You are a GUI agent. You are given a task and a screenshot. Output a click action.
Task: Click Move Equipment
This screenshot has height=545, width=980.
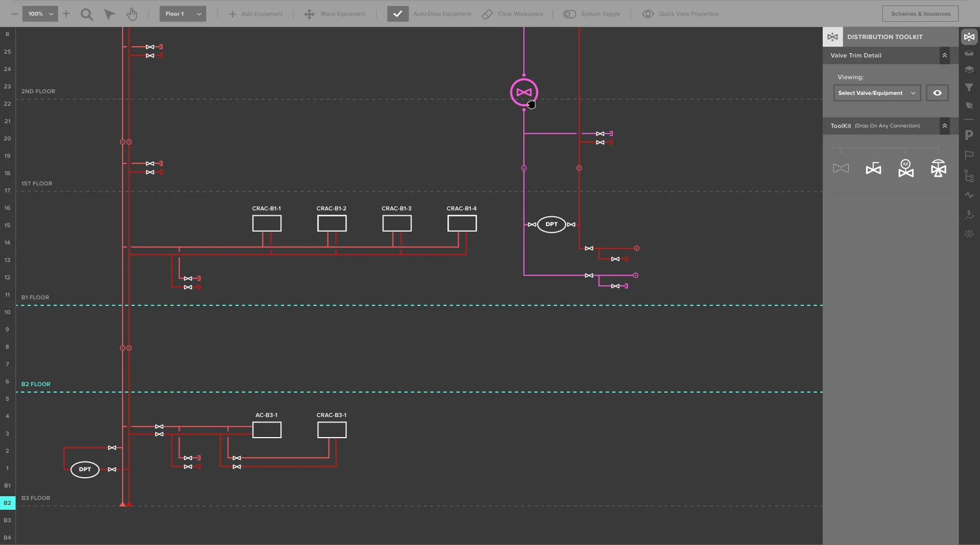click(335, 14)
